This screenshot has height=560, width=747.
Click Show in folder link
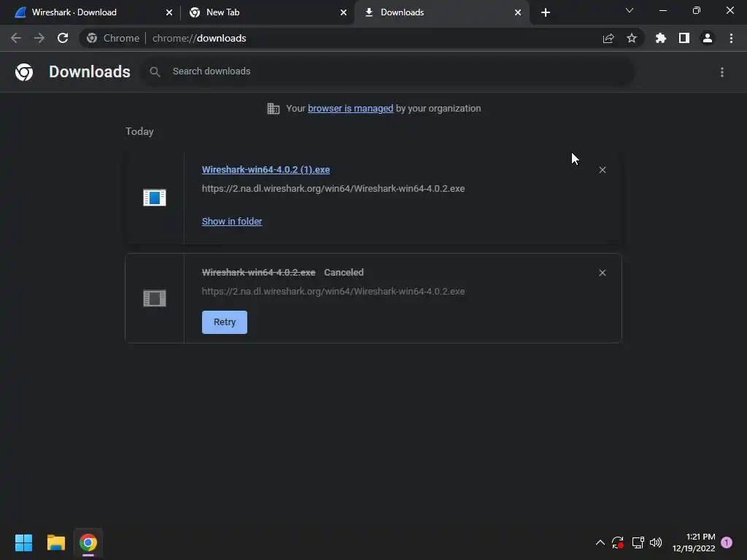pyautogui.click(x=232, y=222)
